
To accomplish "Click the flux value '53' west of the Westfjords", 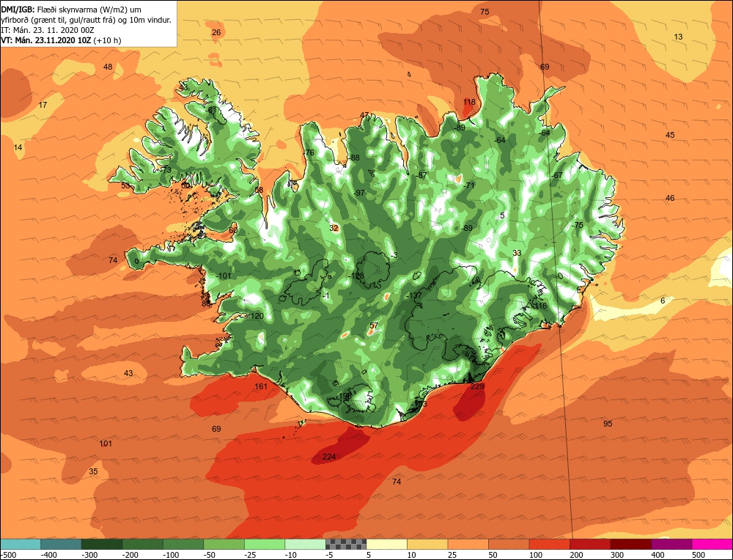I will click(x=125, y=185).
